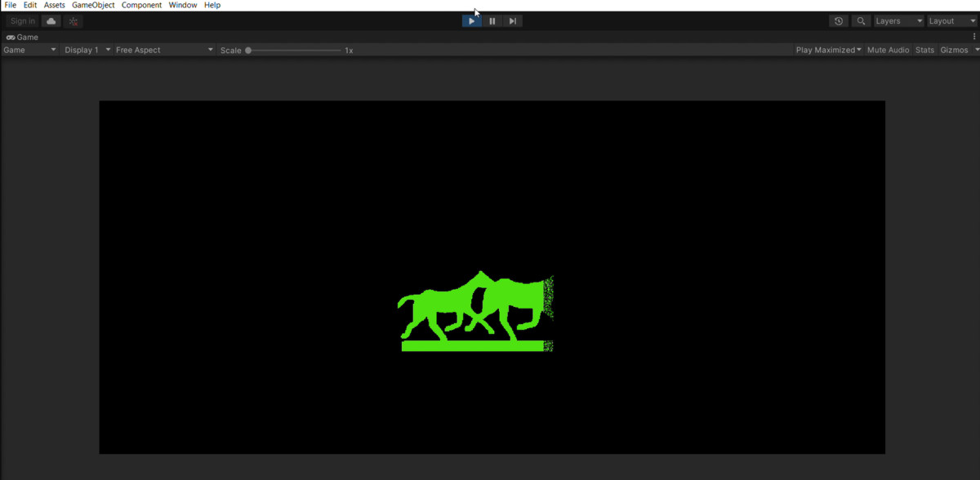Toggle the Stats overlay
This screenshot has height=480, width=980.
924,50
